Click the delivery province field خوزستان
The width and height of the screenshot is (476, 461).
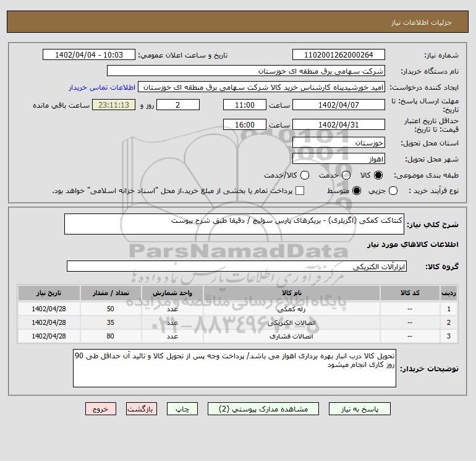coord(339,142)
